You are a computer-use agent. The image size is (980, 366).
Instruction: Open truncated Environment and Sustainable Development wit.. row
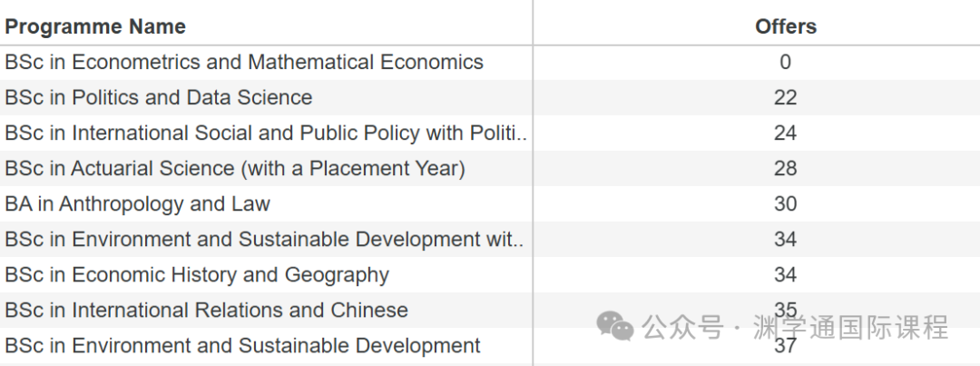pyautogui.click(x=264, y=239)
